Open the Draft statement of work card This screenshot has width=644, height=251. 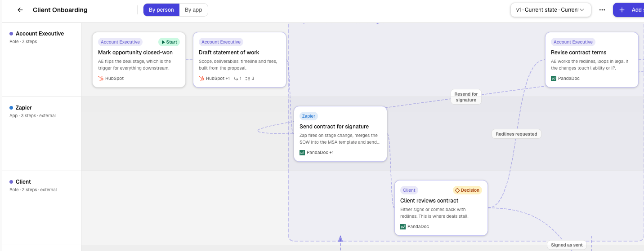coord(240,60)
